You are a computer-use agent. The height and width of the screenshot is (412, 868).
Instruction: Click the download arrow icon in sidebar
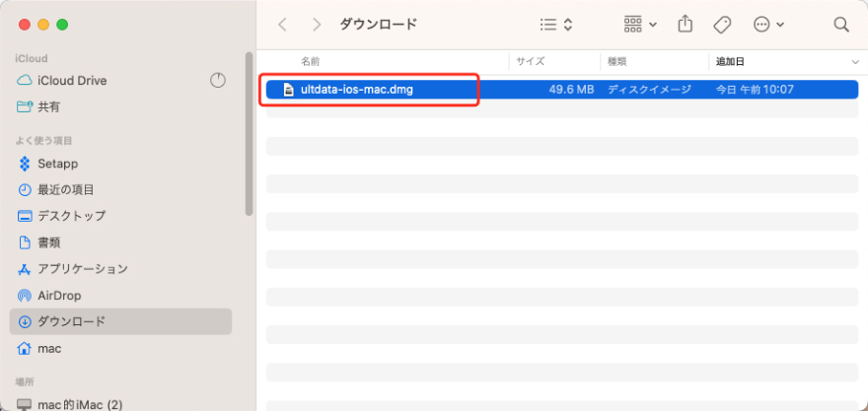point(25,322)
